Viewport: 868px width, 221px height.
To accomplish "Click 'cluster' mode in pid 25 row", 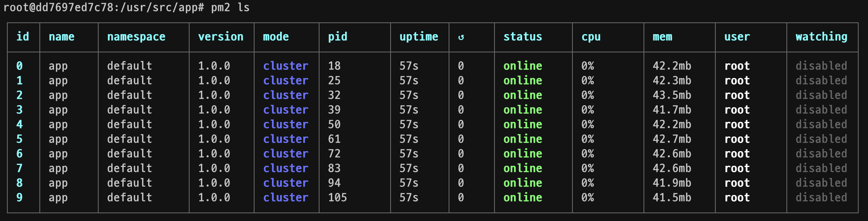I will [x=286, y=80].
